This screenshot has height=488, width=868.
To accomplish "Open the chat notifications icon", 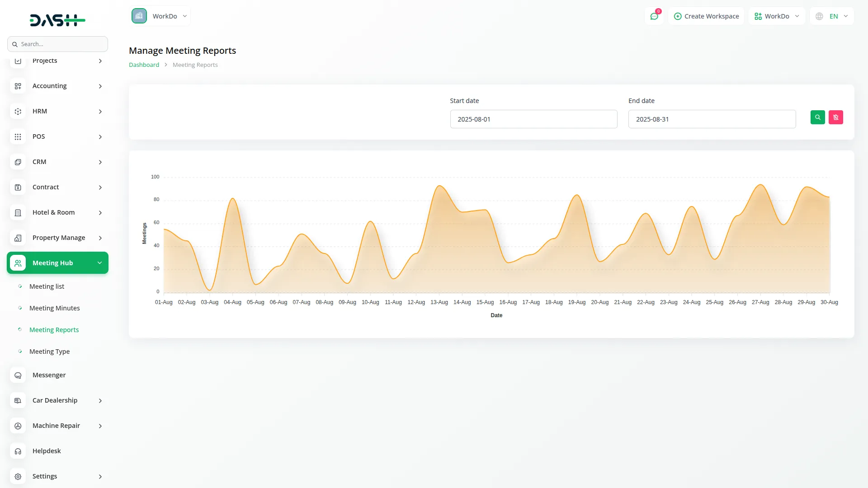I will coord(654,16).
